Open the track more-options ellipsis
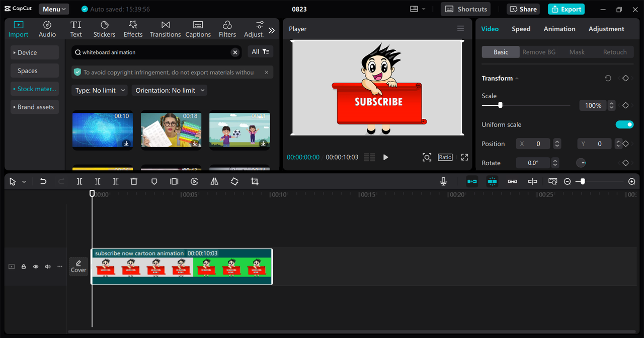Screen dimensions: 644x338 coord(60,266)
